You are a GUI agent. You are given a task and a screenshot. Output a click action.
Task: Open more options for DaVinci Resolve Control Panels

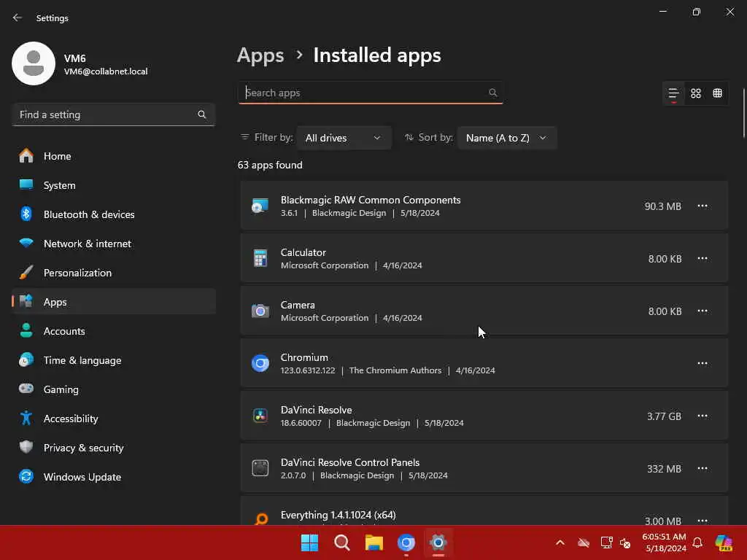point(703,468)
